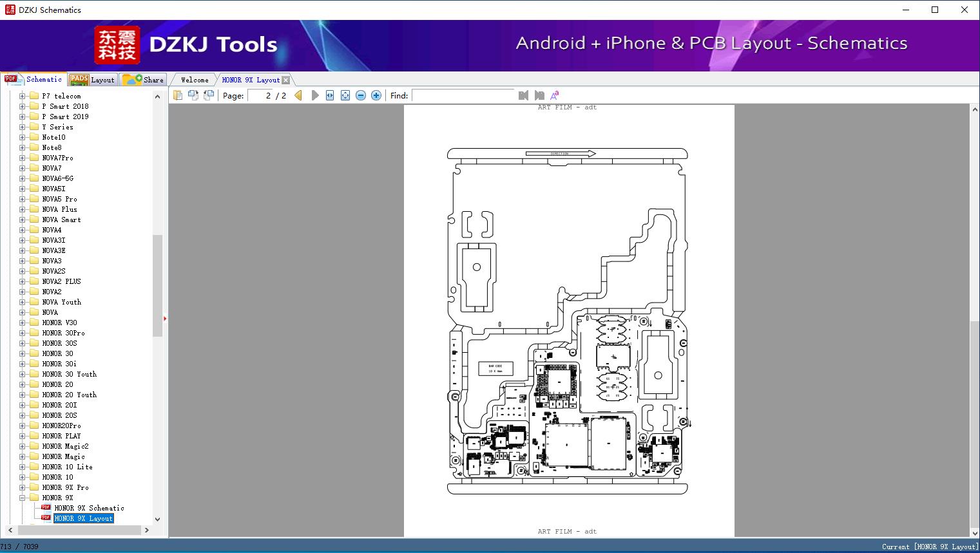Click the fit width icon
The height and width of the screenshot is (553, 980).
click(330, 95)
